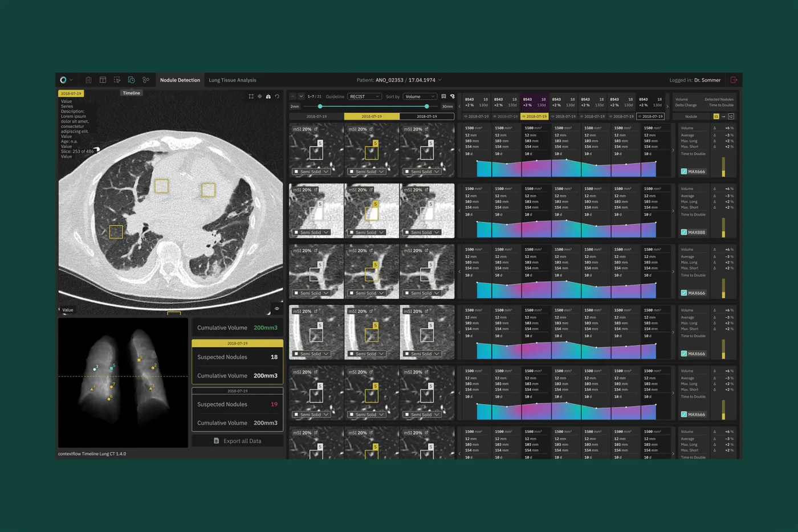Click Export all Data button
The width and height of the screenshot is (798, 532).
[x=238, y=441]
